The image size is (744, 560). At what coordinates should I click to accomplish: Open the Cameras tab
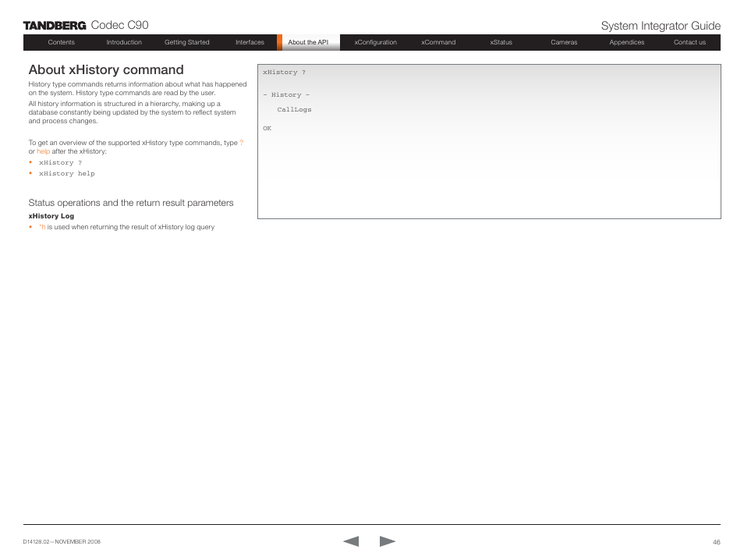tap(564, 43)
